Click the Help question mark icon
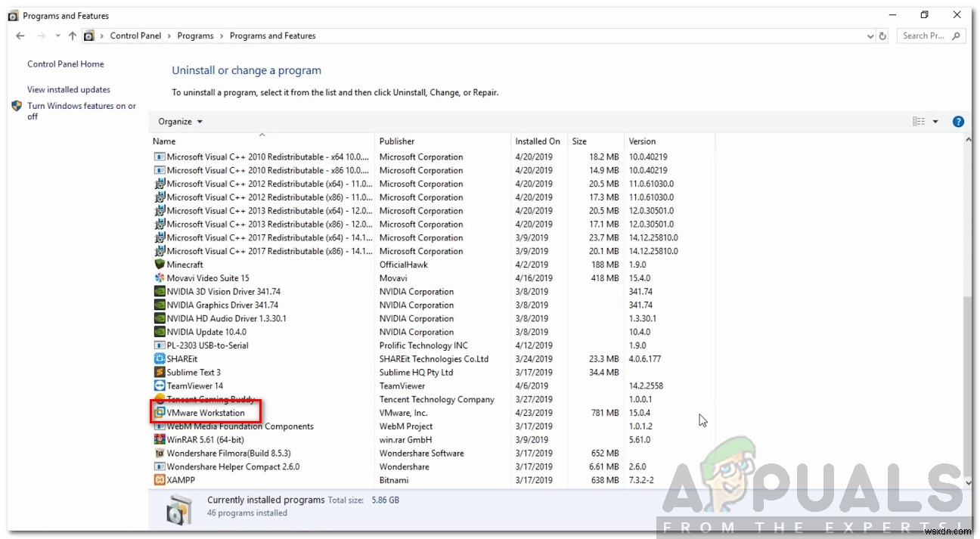Image resolution: width=980 pixels, height=539 pixels. tap(958, 121)
